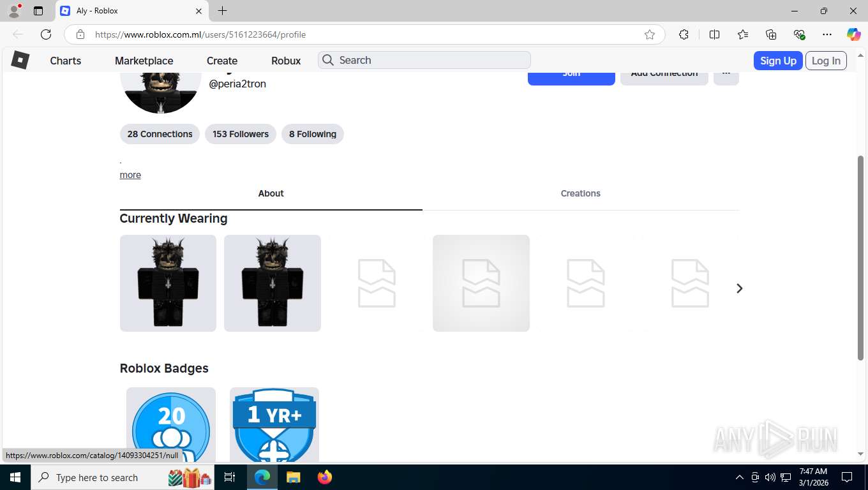Open Task View on the taskbar

click(x=230, y=477)
